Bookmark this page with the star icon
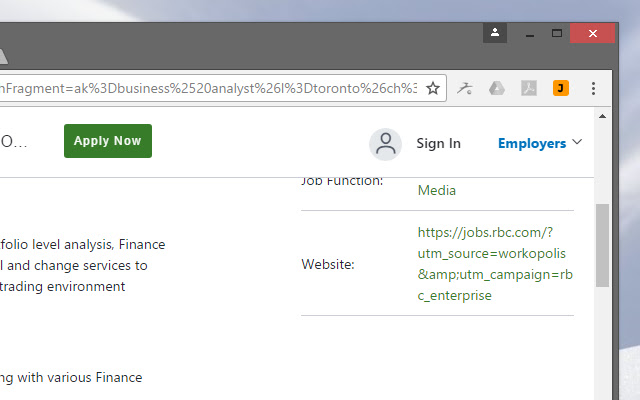The height and width of the screenshot is (400, 640). click(x=433, y=88)
